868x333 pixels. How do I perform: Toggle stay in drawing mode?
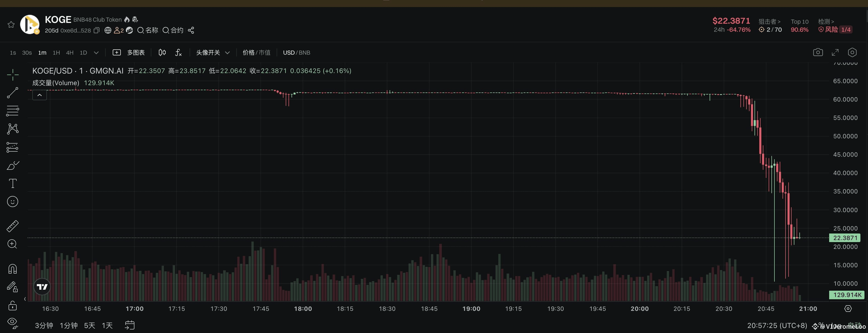tap(12, 287)
